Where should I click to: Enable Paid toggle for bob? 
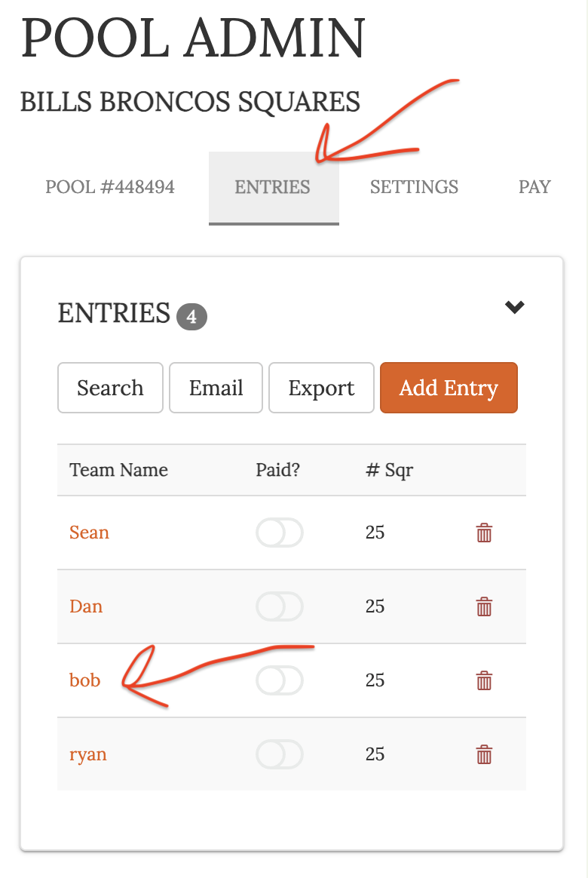coord(279,680)
